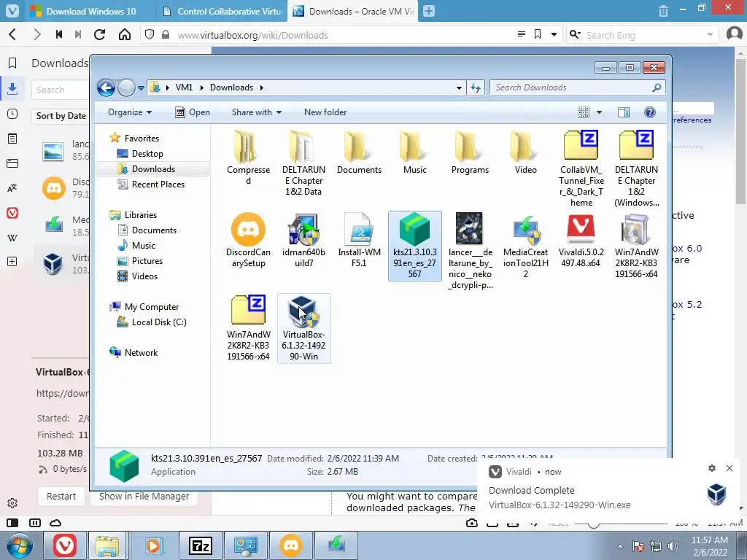The height and width of the screenshot is (560, 747).
Task: Open the Compressed folder
Action: pos(248,157)
